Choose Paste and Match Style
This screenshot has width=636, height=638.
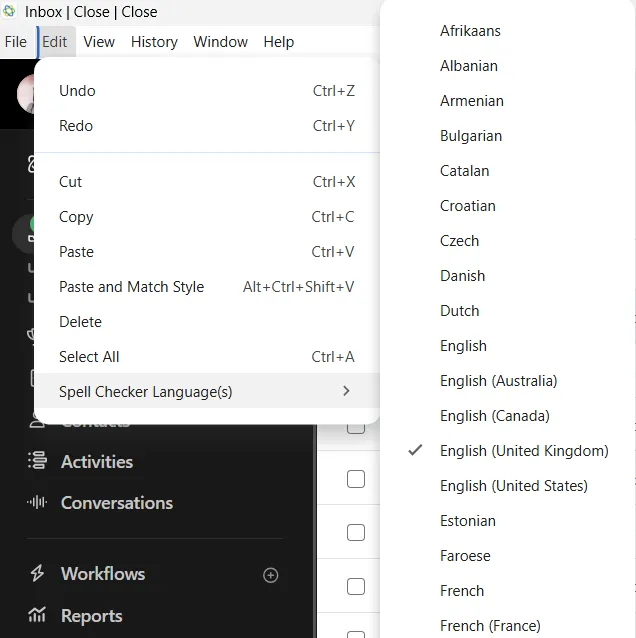click(207, 287)
